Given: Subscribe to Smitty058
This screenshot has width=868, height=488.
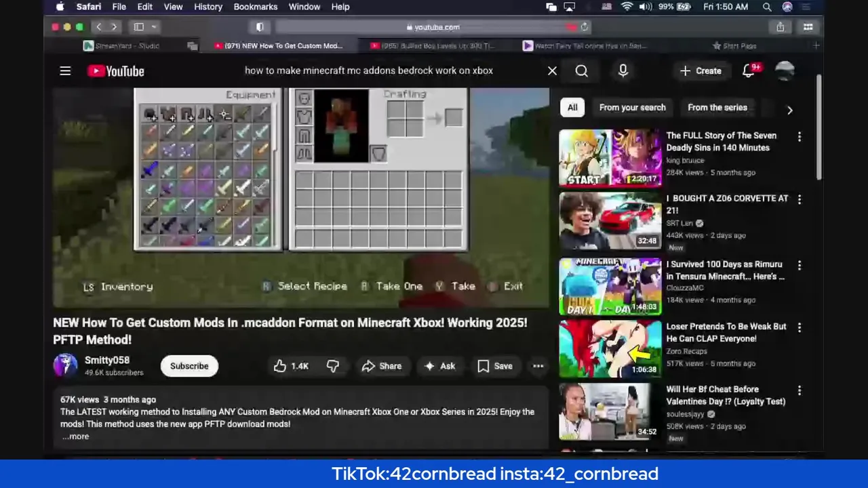Looking at the screenshot, I should (189, 366).
